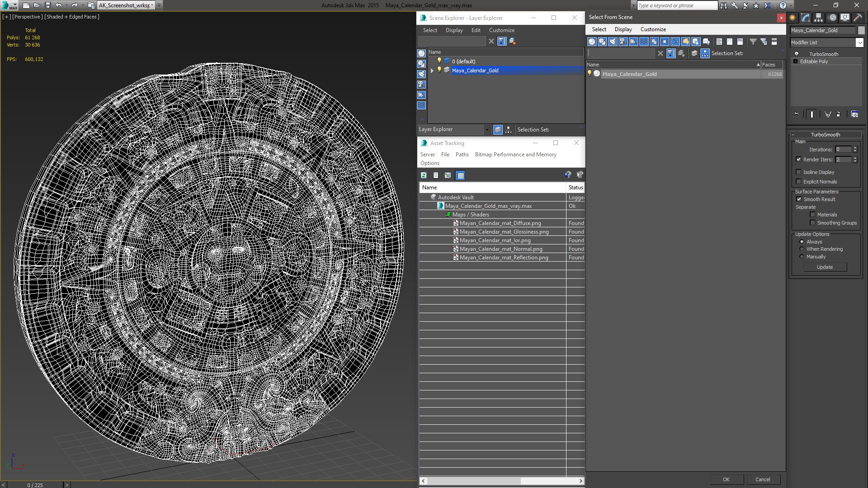The height and width of the screenshot is (488, 868).
Task: Expand the Maya_Calendar_Gold layer tree
Action: pos(432,70)
